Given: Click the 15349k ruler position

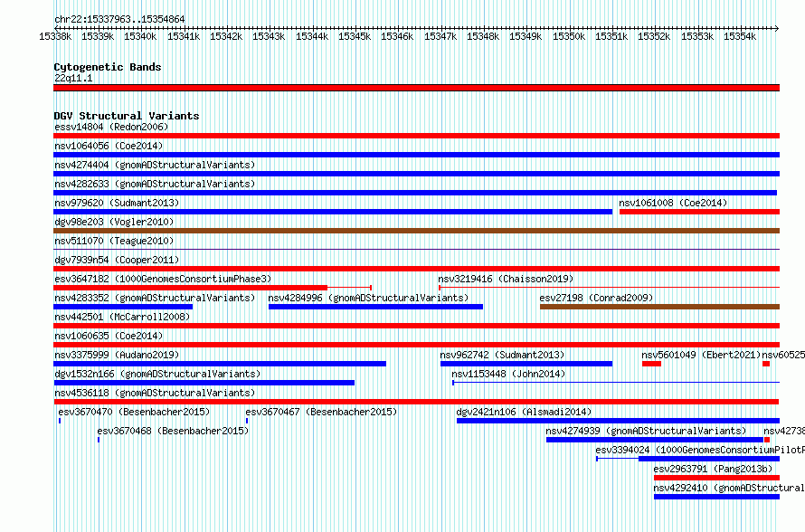Looking at the screenshot, I should tap(526, 36).
